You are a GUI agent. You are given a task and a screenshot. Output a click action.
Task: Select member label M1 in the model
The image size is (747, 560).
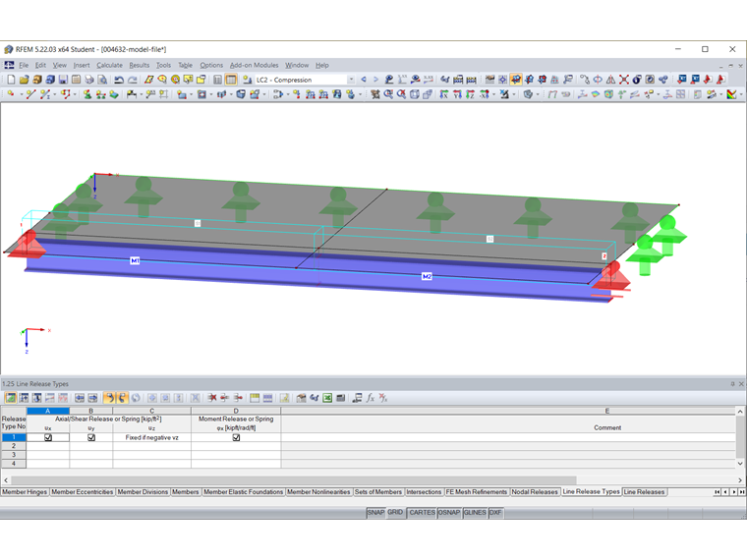[135, 261]
